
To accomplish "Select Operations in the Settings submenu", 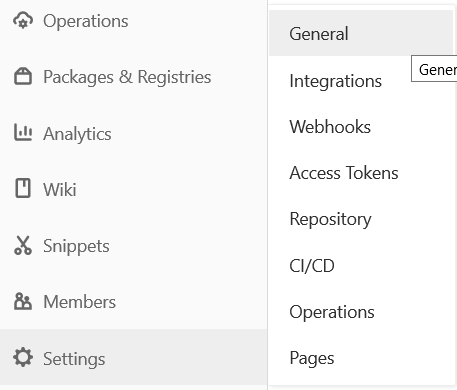I will (361, 312).
